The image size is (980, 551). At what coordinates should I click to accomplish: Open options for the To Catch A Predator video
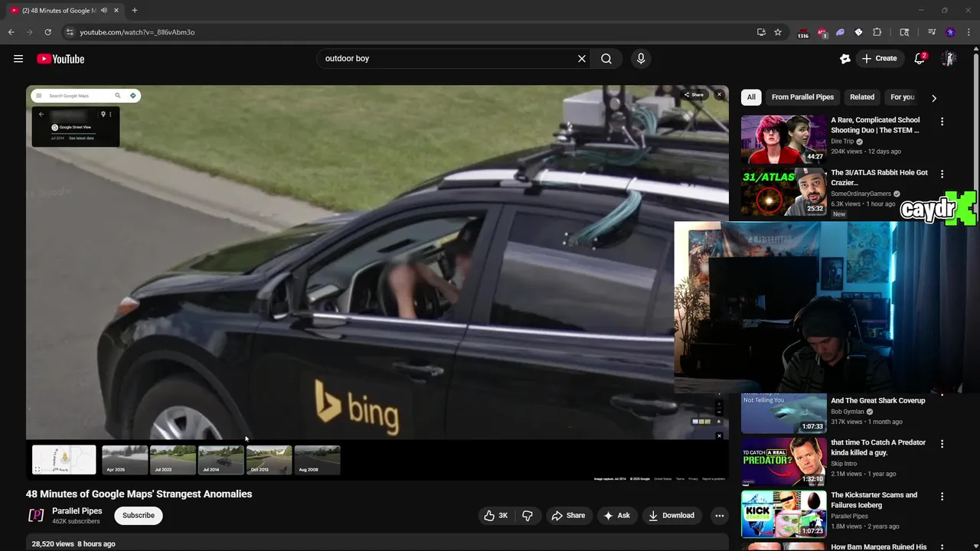[x=942, y=444]
